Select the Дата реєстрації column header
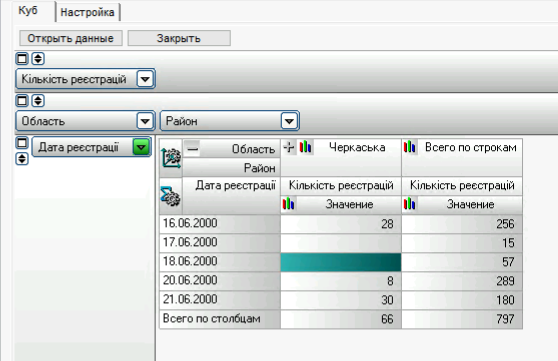The height and width of the screenshot is (361, 558). pyautogui.click(x=232, y=196)
